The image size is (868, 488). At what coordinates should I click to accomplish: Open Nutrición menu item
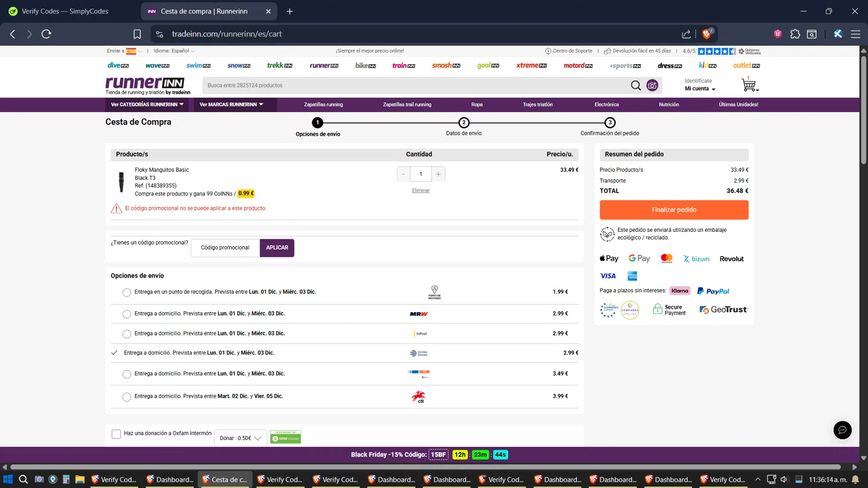pos(669,105)
